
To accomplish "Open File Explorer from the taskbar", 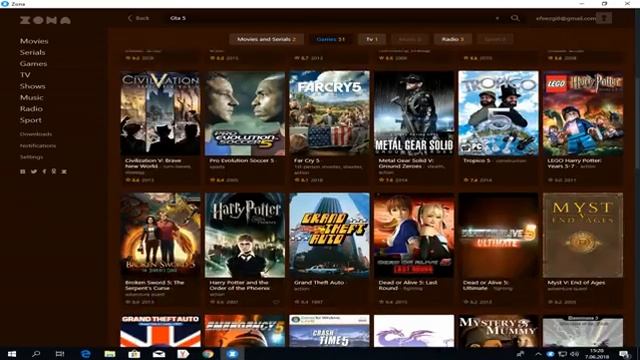I will (x=110, y=354).
